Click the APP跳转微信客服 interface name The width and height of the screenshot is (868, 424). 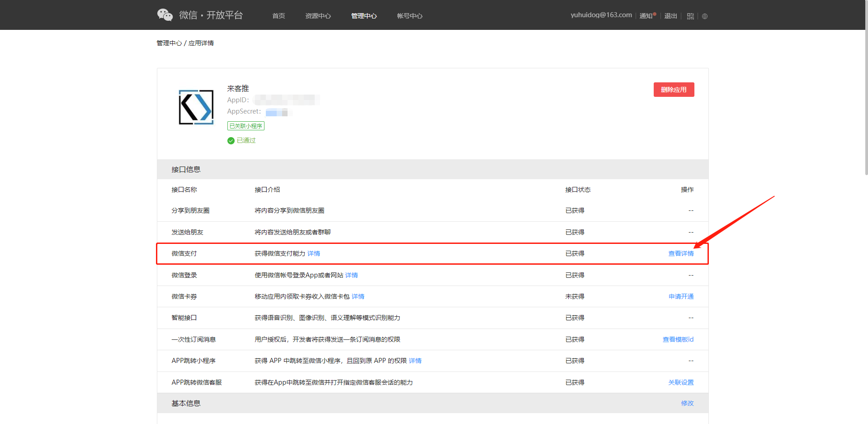(197, 382)
